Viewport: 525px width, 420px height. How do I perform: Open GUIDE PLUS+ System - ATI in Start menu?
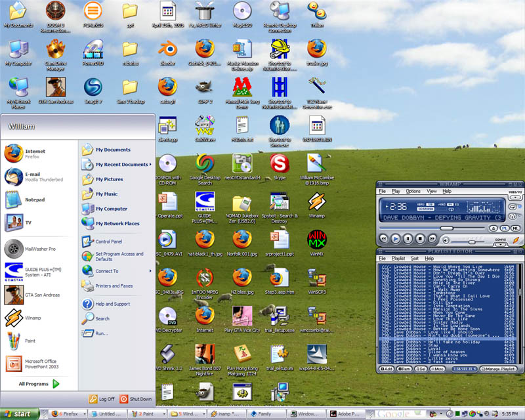pyautogui.click(x=37, y=272)
